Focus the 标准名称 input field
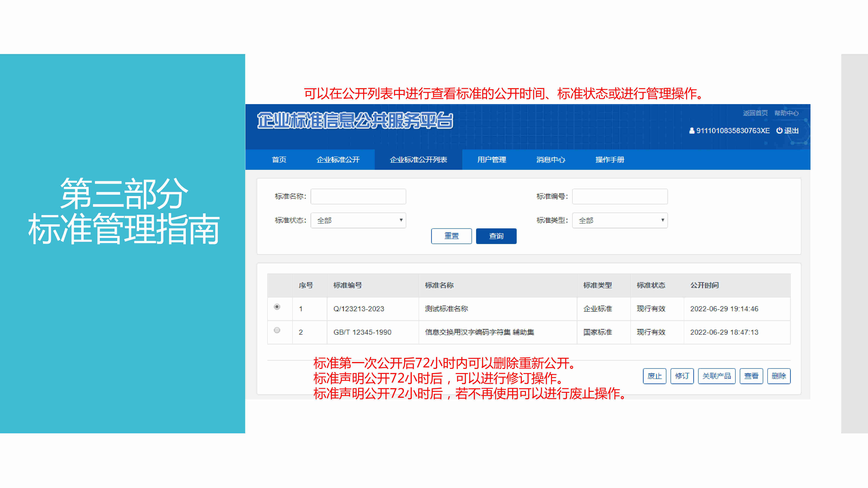The width and height of the screenshot is (868, 488). coord(358,196)
